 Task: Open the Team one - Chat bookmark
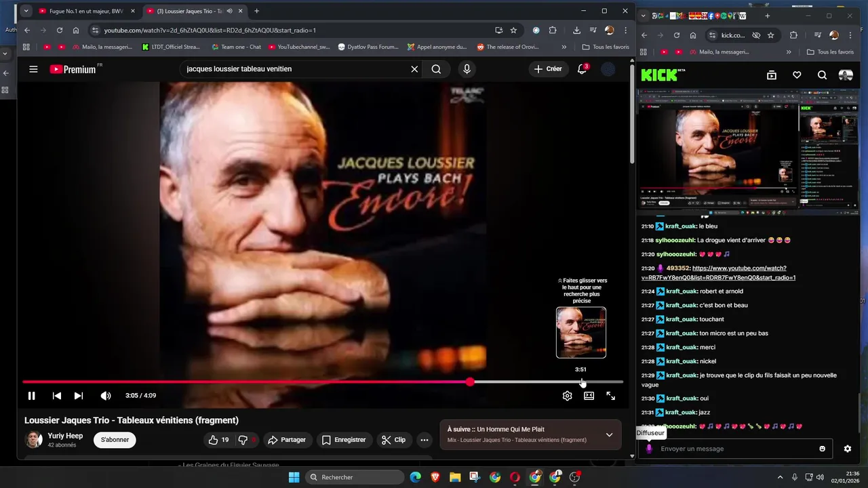[x=236, y=47]
